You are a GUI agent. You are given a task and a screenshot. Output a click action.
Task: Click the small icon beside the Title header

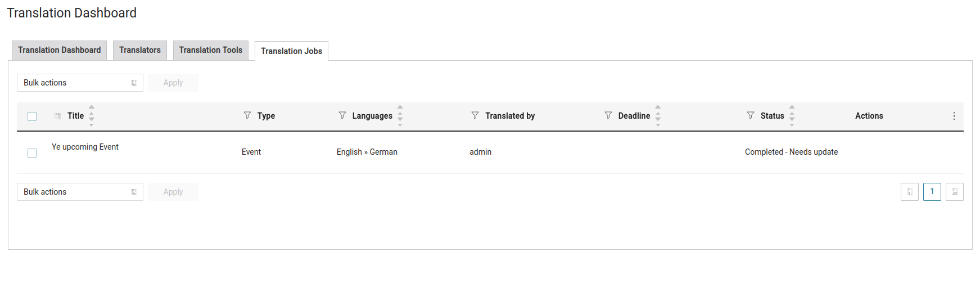[57, 116]
